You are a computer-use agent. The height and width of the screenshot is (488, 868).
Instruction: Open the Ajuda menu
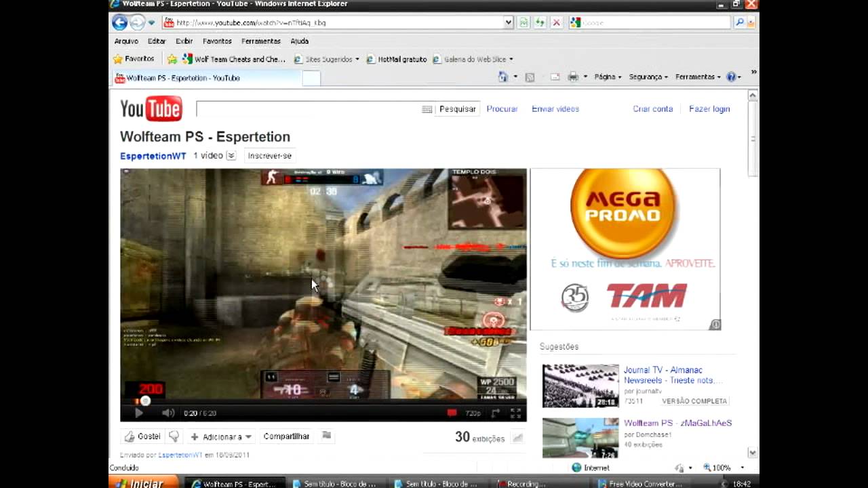300,41
